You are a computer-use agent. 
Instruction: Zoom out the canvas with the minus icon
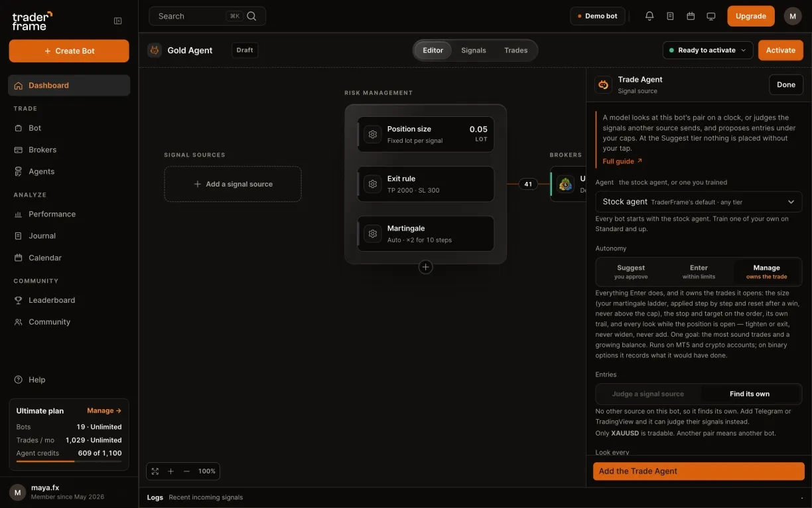click(186, 471)
